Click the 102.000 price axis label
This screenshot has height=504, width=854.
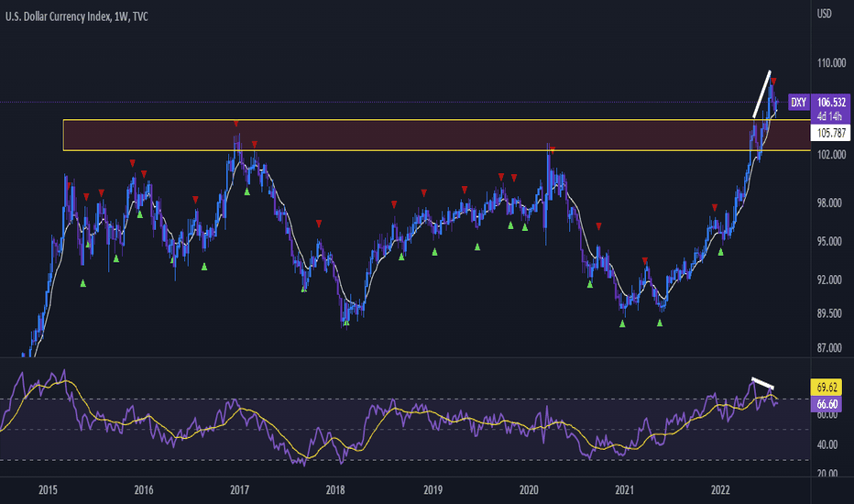click(x=831, y=155)
